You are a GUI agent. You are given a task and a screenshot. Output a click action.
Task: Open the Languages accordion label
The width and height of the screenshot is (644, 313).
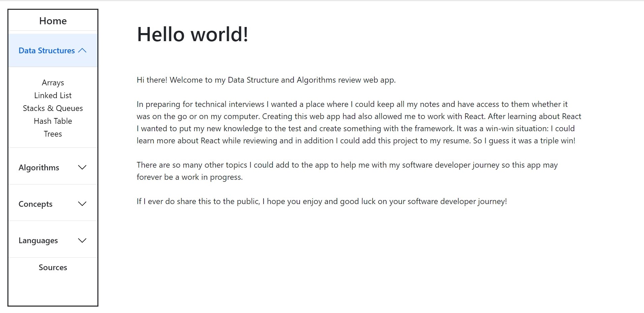(38, 240)
